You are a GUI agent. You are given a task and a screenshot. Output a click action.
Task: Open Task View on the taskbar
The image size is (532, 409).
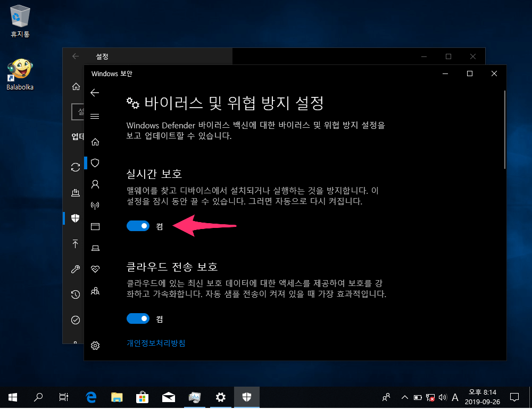[x=64, y=397]
